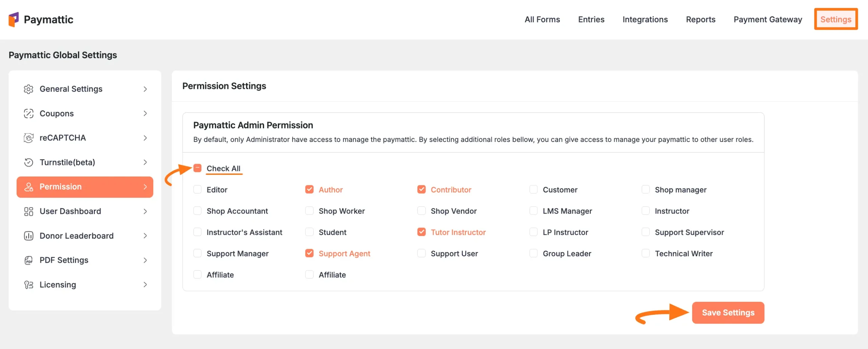Screen dimensions: 868x349
Task: Select the General Settings gear icon
Action: pos(28,89)
